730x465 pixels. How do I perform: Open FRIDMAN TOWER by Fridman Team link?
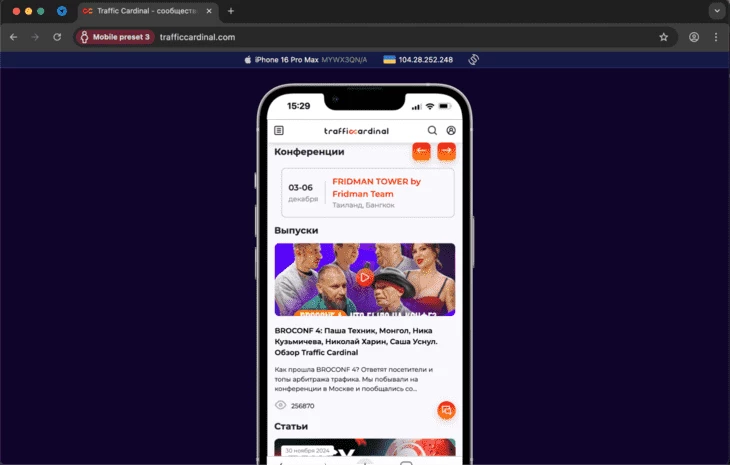pyautogui.click(x=376, y=188)
